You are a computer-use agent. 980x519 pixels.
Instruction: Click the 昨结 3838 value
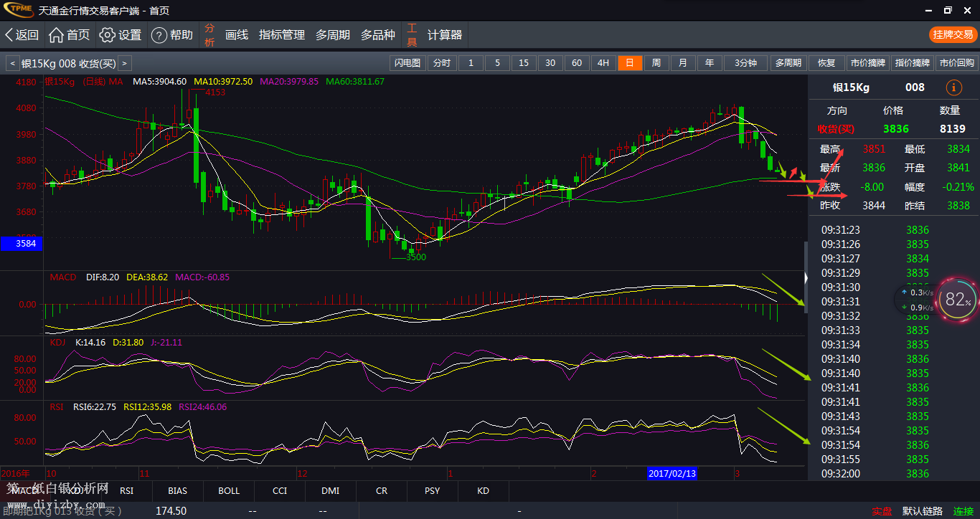(958, 206)
